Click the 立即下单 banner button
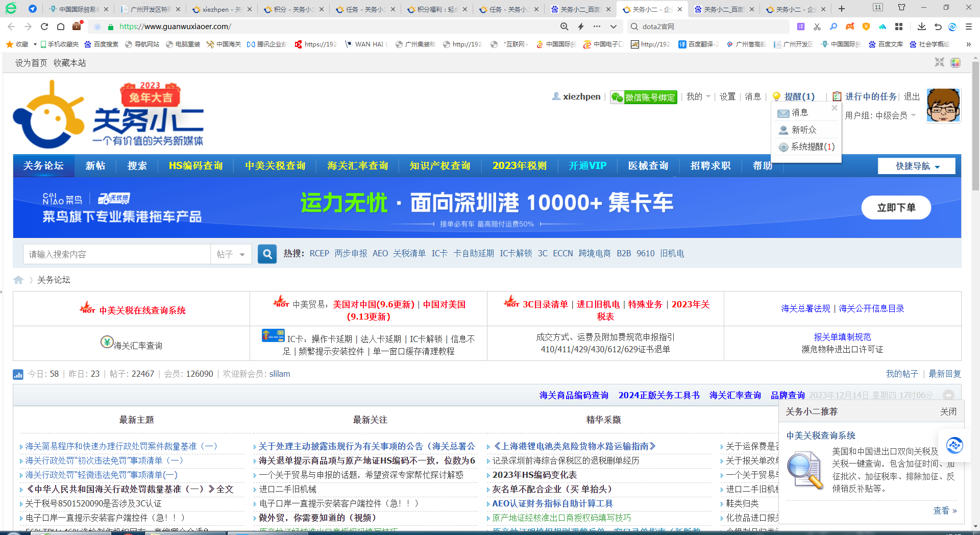 (x=896, y=208)
